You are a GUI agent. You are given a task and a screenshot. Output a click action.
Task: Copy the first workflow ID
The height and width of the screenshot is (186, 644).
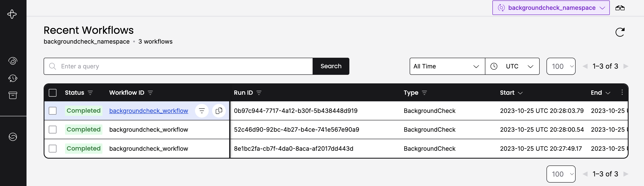[219, 111]
